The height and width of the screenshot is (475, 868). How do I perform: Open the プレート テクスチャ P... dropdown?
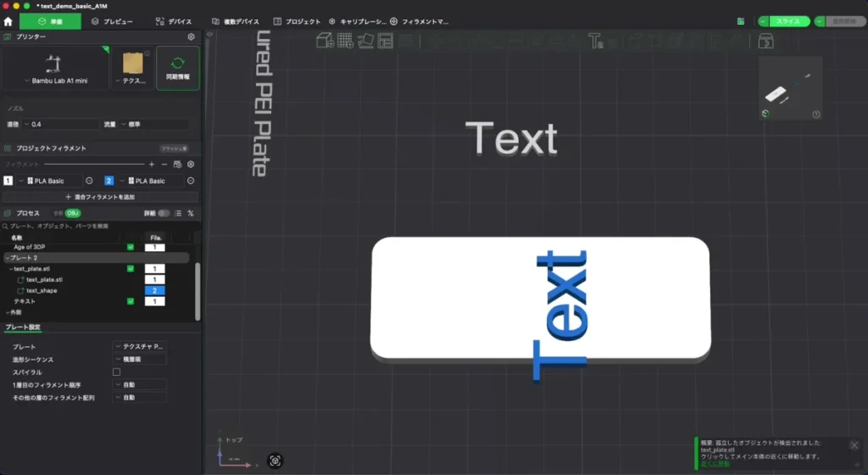(x=140, y=347)
